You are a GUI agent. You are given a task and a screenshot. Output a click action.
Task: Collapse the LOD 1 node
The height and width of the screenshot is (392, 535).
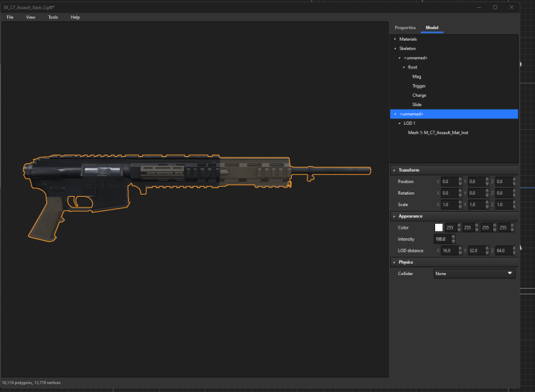(399, 123)
